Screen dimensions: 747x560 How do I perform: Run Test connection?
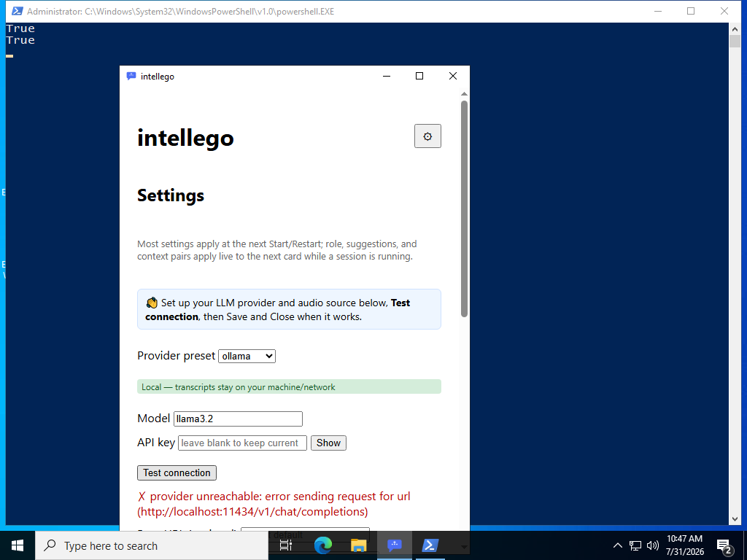pyautogui.click(x=177, y=472)
